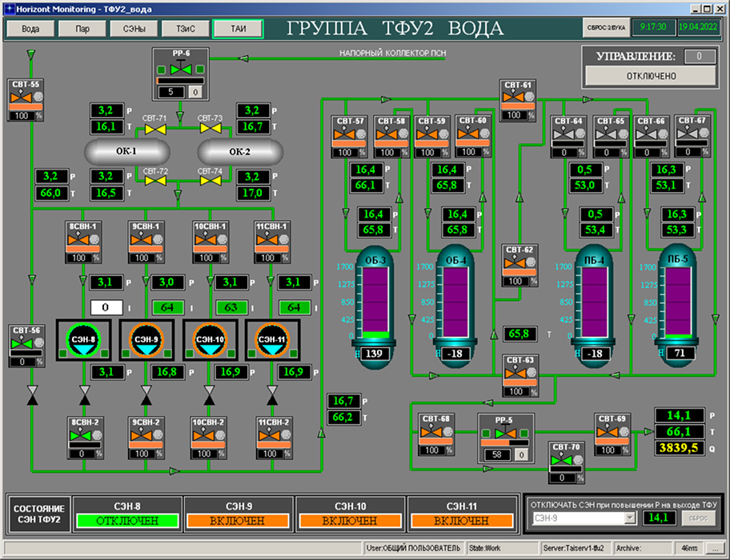Click the СЭН-9 combo box field
This screenshot has width=730, height=560.
click(x=578, y=518)
